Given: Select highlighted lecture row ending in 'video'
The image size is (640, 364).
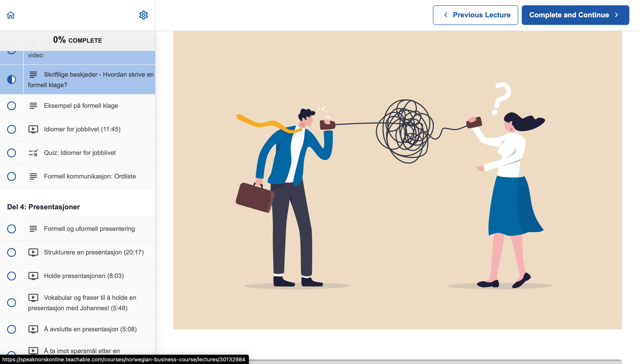Looking at the screenshot, I should click(x=78, y=58).
